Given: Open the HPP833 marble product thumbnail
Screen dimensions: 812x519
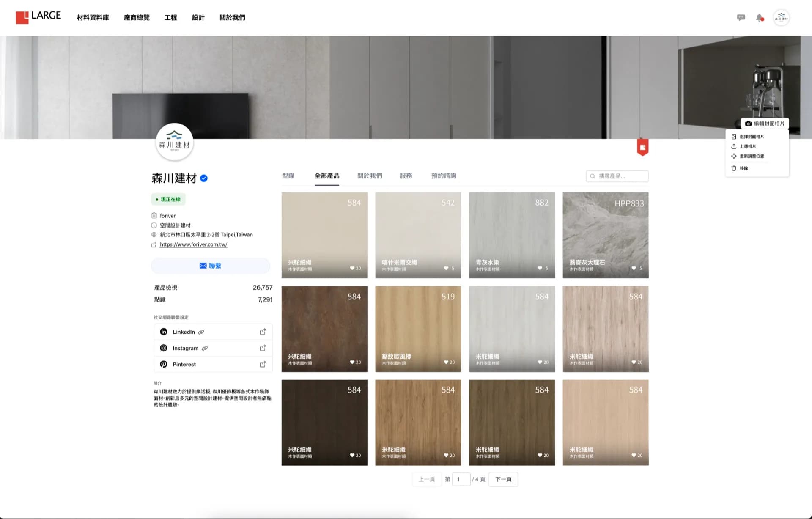Looking at the screenshot, I should click(x=606, y=235).
